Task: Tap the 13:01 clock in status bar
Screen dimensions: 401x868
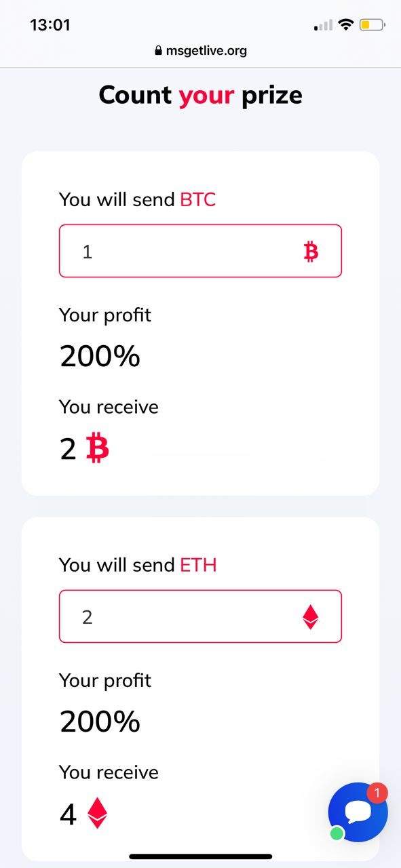Action: click(50, 25)
